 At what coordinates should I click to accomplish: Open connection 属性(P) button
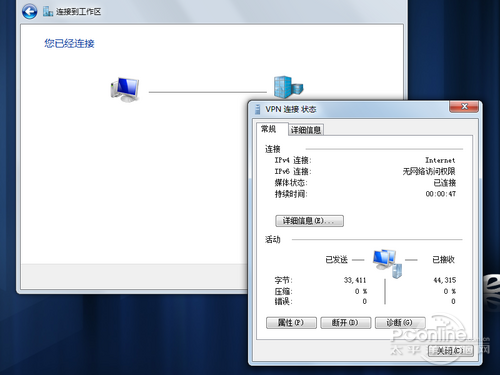(291, 323)
